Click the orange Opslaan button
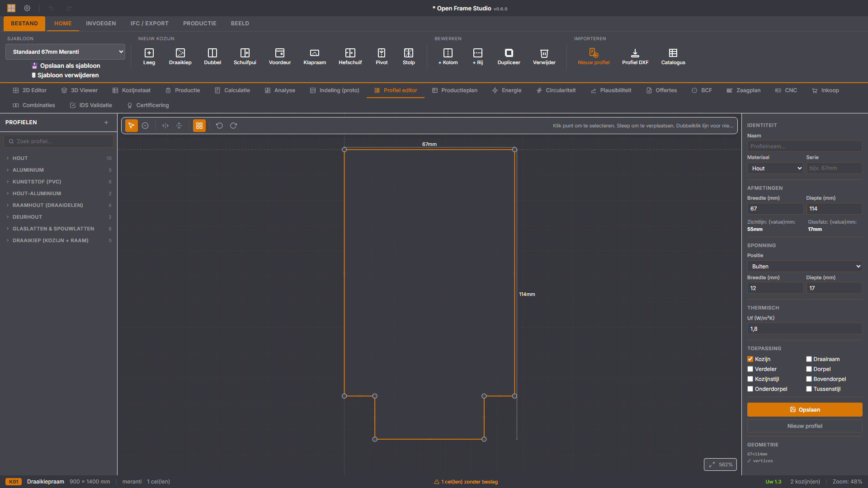Image resolution: width=868 pixels, height=488 pixels. click(x=805, y=410)
